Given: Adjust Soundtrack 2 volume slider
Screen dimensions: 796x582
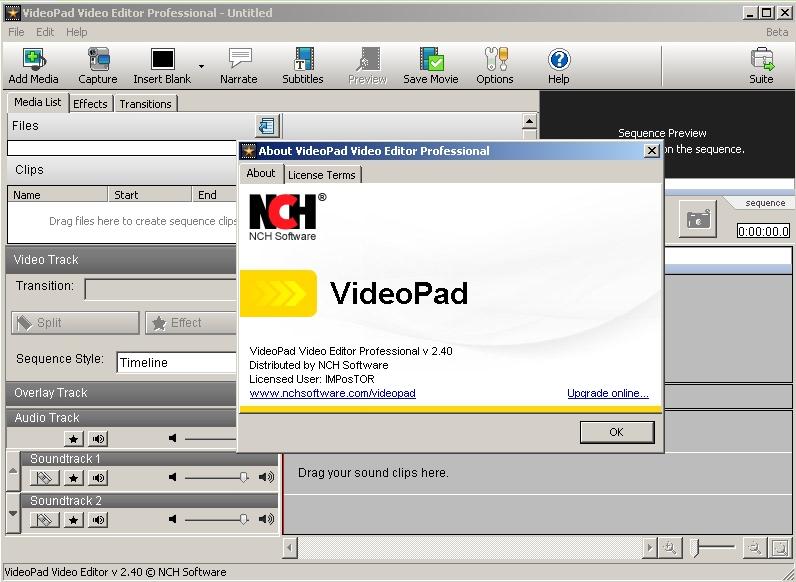Looking at the screenshot, I should point(243,519).
